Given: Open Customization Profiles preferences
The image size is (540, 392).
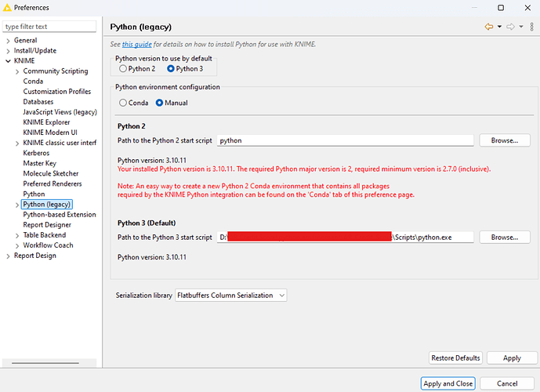Looking at the screenshot, I should pyautogui.click(x=57, y=92).
